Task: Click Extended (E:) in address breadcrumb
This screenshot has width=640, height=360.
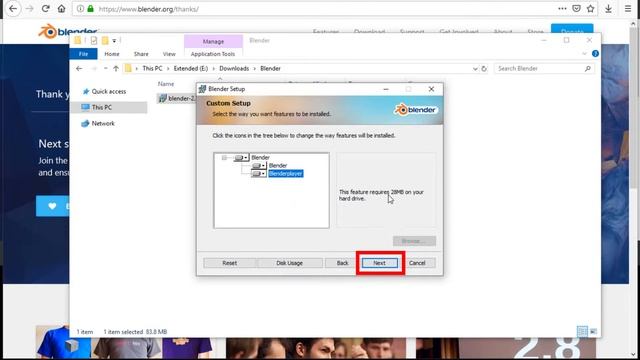Action: (191, 69)
